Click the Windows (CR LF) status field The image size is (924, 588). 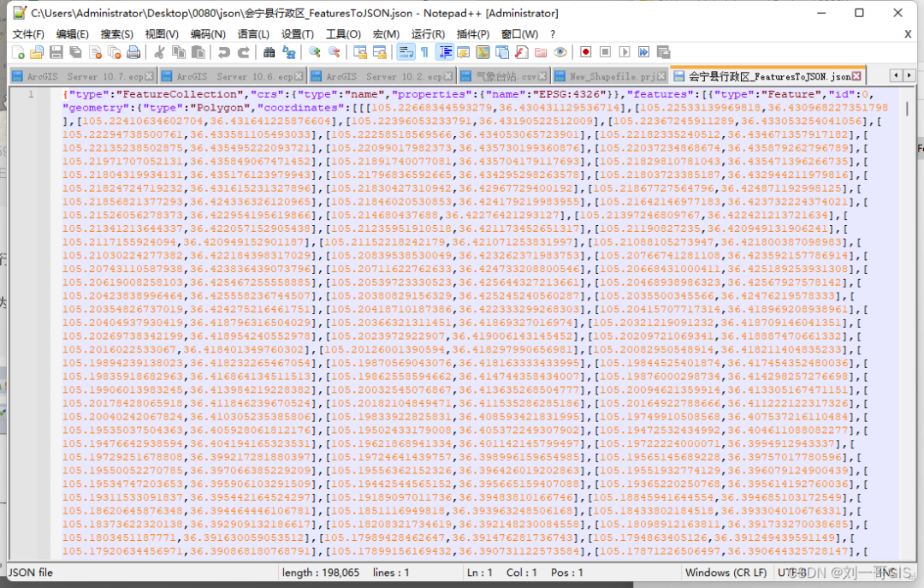[x=726, y=572]
